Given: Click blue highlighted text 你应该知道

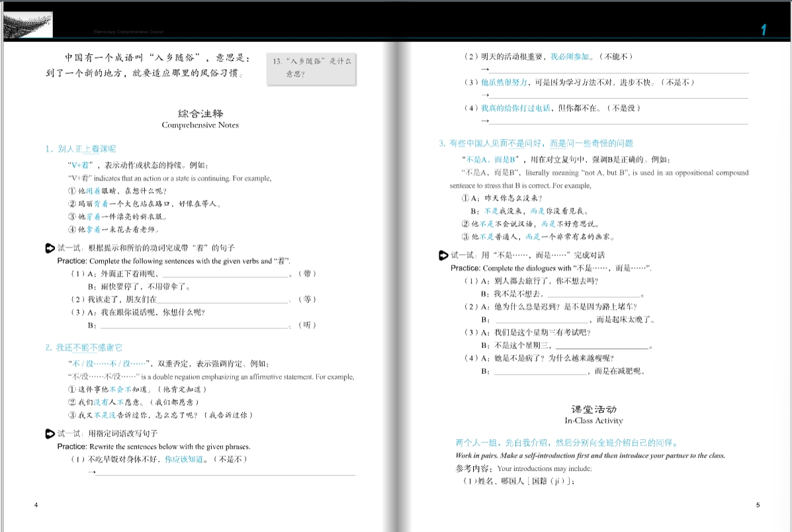Looking at the screenshot, I should pyautogui.click(x=185, y=459).
